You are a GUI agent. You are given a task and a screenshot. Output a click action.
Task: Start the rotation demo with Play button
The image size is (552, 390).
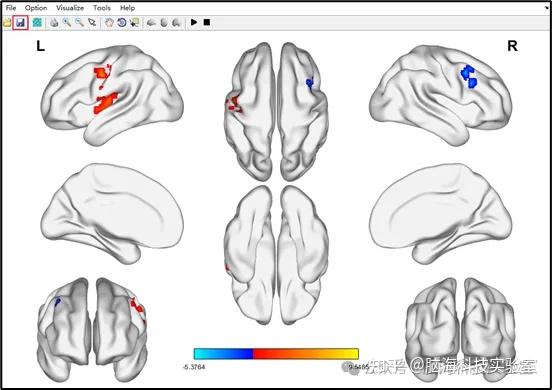coord(194,22)
